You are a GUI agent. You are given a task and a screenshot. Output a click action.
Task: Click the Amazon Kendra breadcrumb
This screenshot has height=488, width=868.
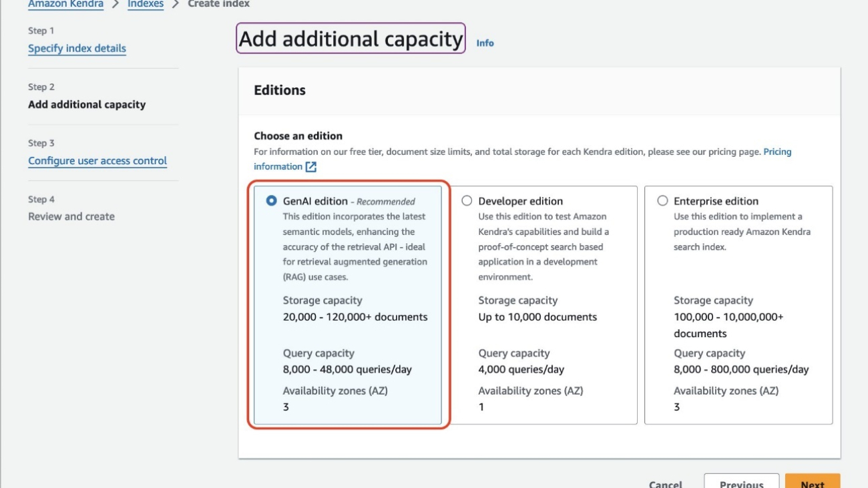(65, 4)
